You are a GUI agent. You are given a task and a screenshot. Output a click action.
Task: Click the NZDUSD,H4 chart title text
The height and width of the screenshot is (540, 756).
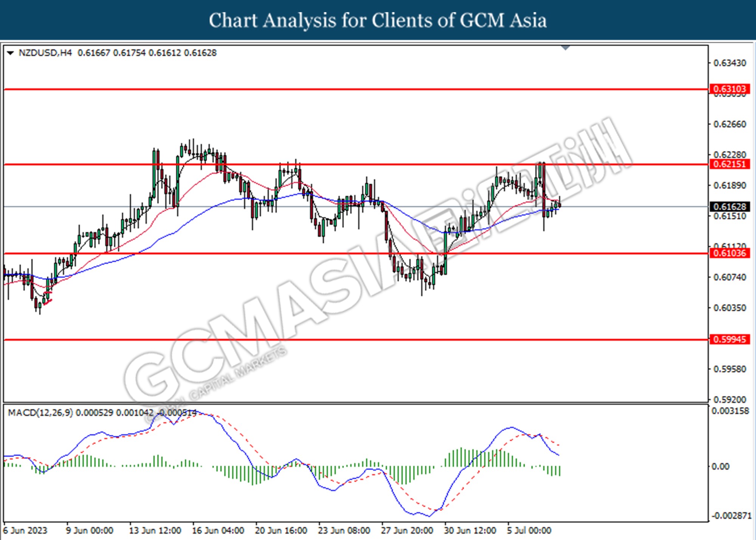pos(45,53)
